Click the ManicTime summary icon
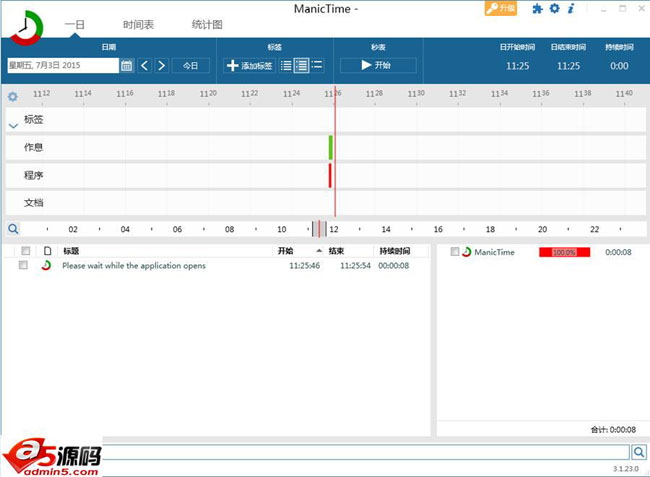Image resolution: width=650 pixels, height=477 pixels. [x=467, y=252]
